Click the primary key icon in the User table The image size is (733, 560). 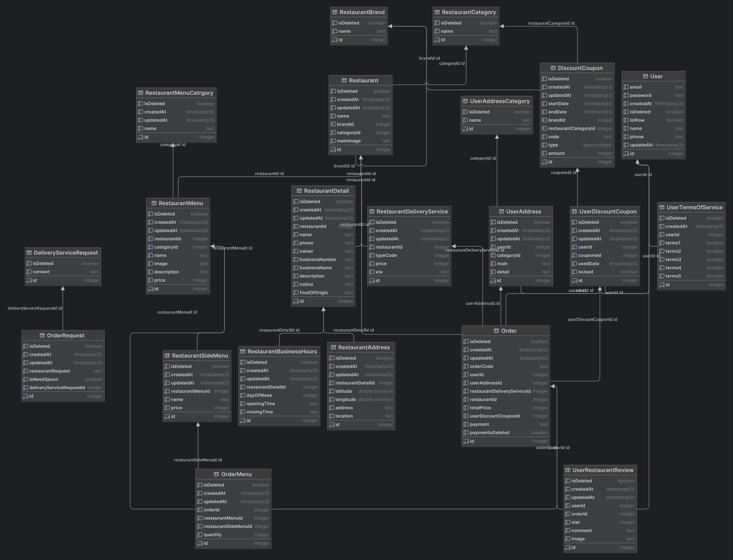coord(626,154)
